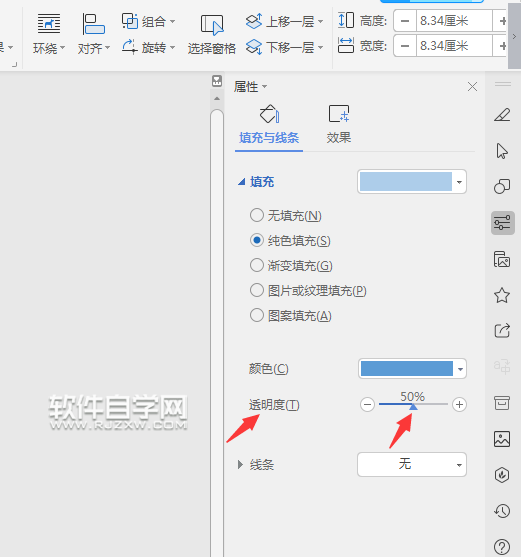Open the 环绕 text wrap menu
The width and height of the screenshot is (521, 557).
pos(49,34)
